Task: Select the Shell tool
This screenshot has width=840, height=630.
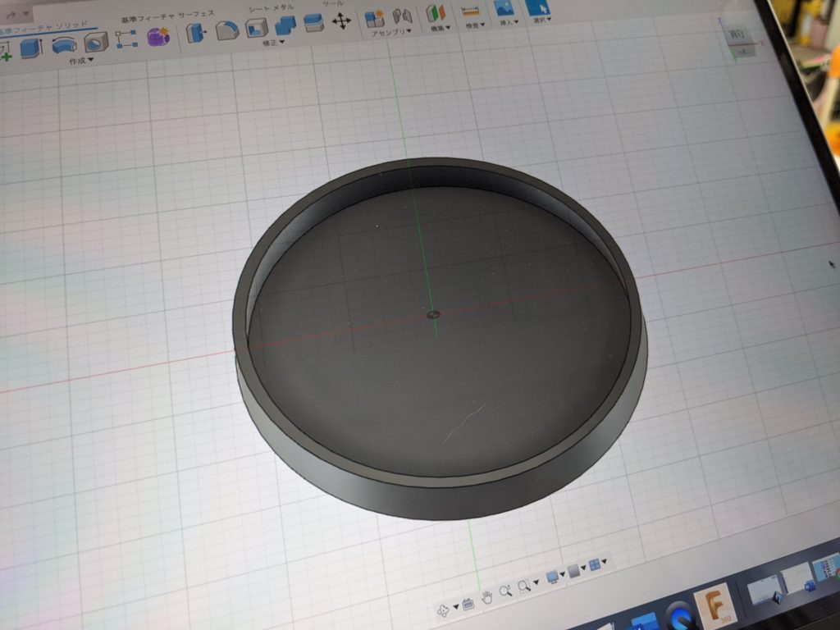Action: [x=257, y=28]
